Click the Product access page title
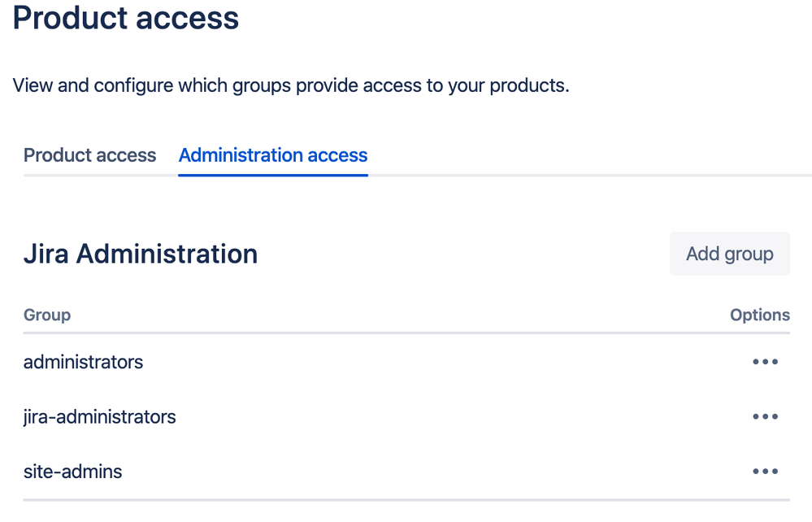Screen dimensions: 812x522 [x=126, y=18]
